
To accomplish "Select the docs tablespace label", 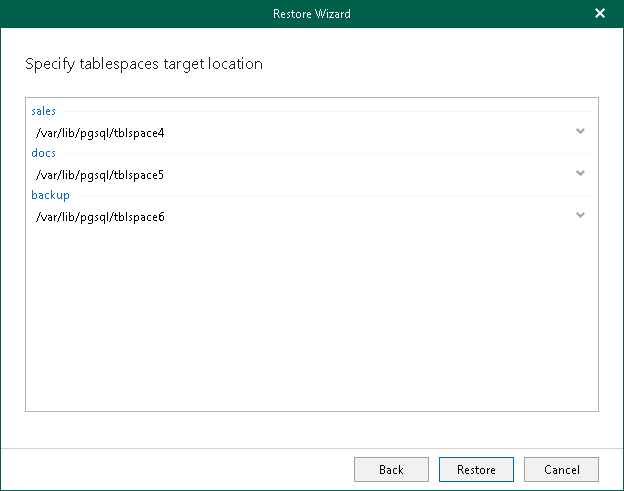I will pos(43,153).
